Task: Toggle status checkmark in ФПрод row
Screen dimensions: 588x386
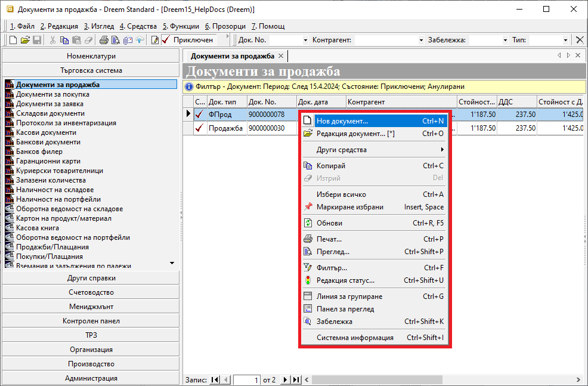Action: point(200,114)
